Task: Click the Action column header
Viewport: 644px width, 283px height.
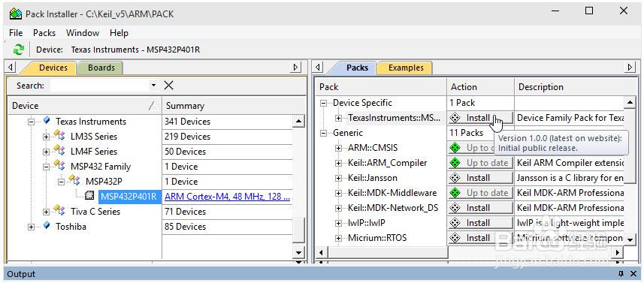Action: [x=480, y=87]
